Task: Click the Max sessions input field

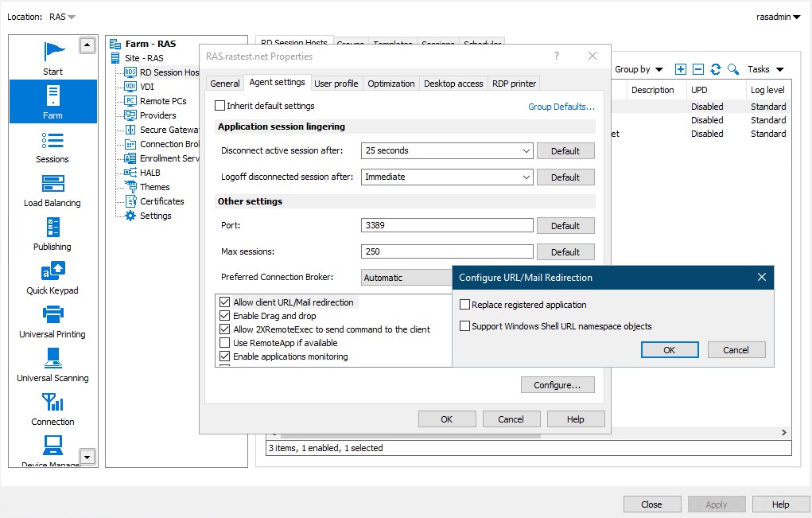Action: click(x=446, y=251)
